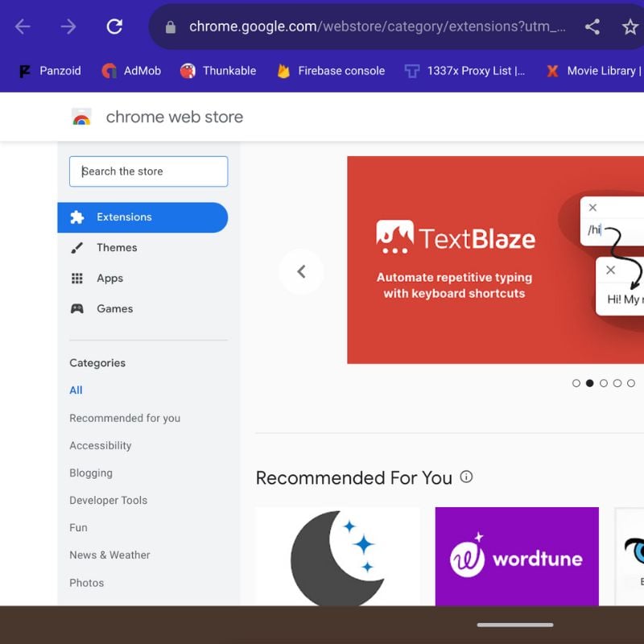
Task: Bookmark this page with the star
Action: [630, 27]
